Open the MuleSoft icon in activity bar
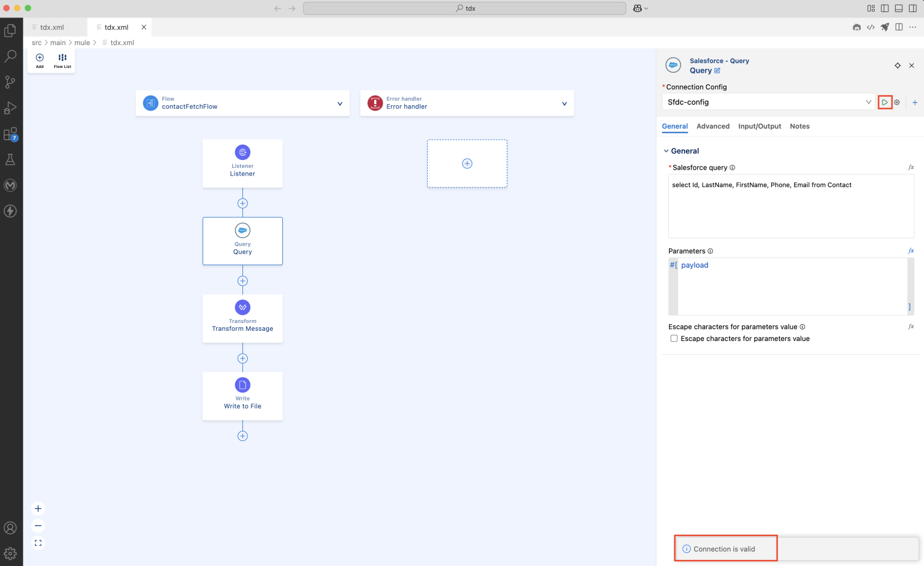Viewport: 924px width, 566px height. (10, 185)
